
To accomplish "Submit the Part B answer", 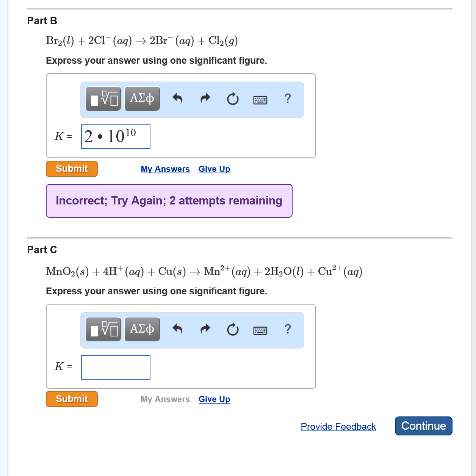I will coord(72,169).
